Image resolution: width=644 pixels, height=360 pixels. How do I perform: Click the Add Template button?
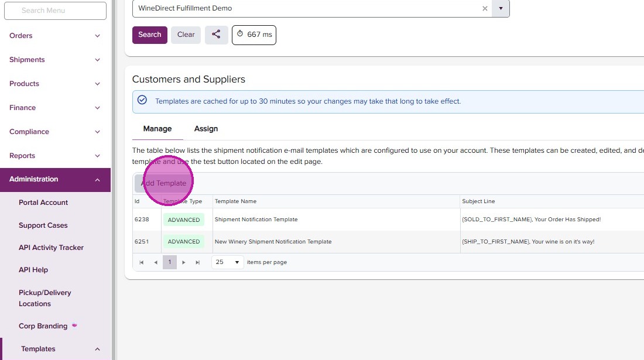[x=163, y=183]
